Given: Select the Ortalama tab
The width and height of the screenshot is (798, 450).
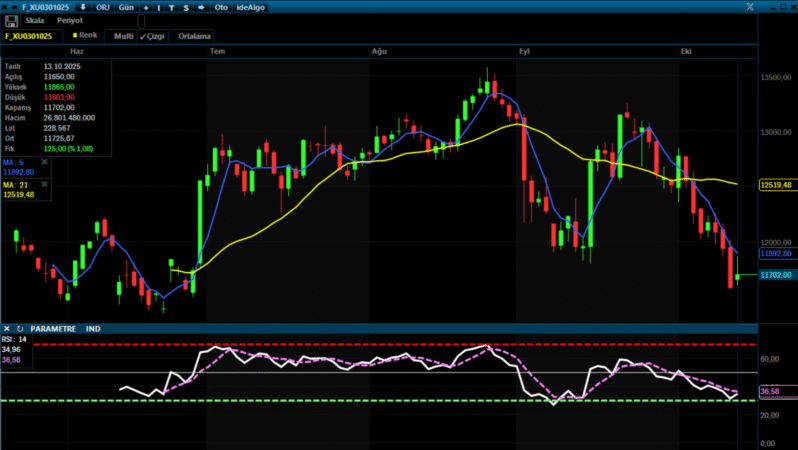Looking at the screenshot, I should [193, 36].
